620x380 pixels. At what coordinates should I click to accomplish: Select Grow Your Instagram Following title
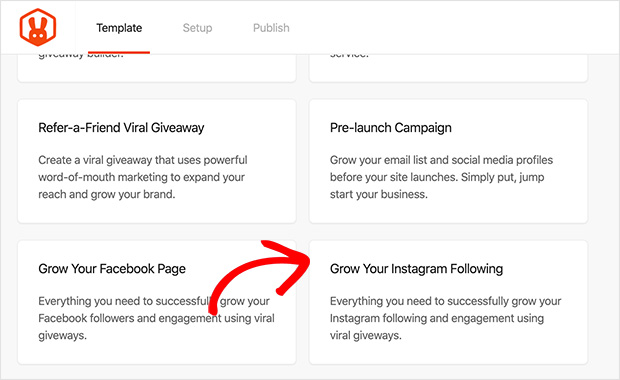pos(416,269)
